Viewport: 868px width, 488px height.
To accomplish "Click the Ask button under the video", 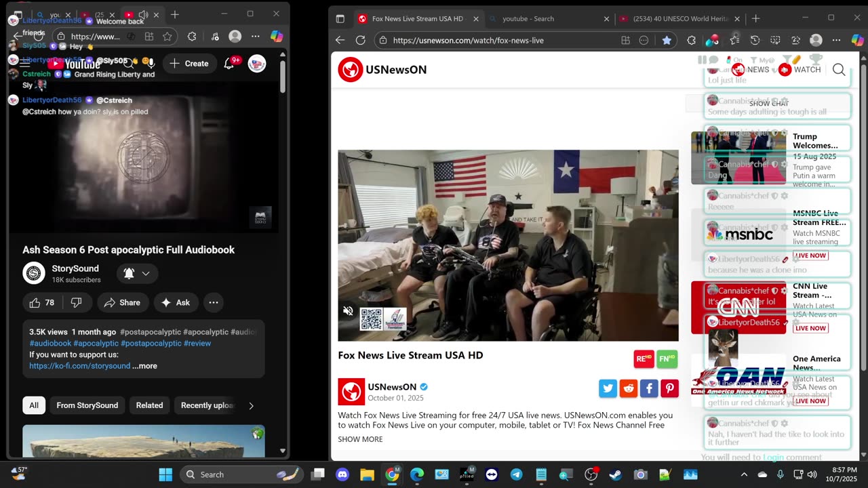I will point(176,303).
